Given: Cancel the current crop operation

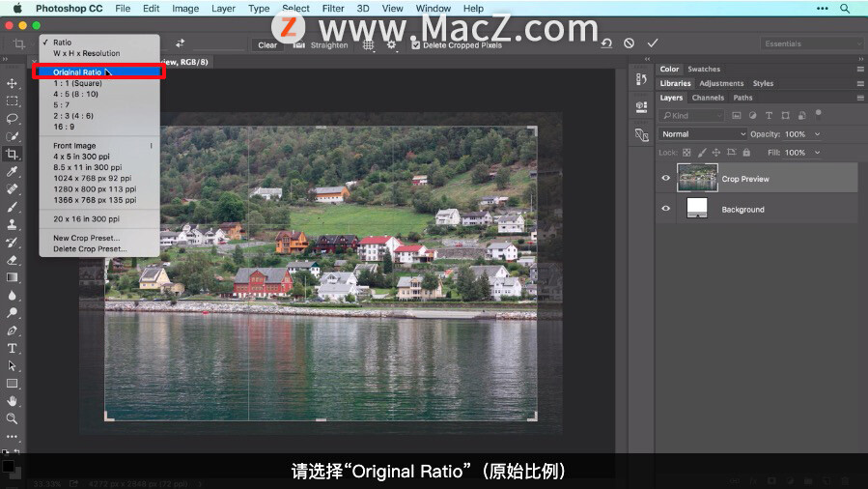Looking at the screenshot, I should coord(629,43).
